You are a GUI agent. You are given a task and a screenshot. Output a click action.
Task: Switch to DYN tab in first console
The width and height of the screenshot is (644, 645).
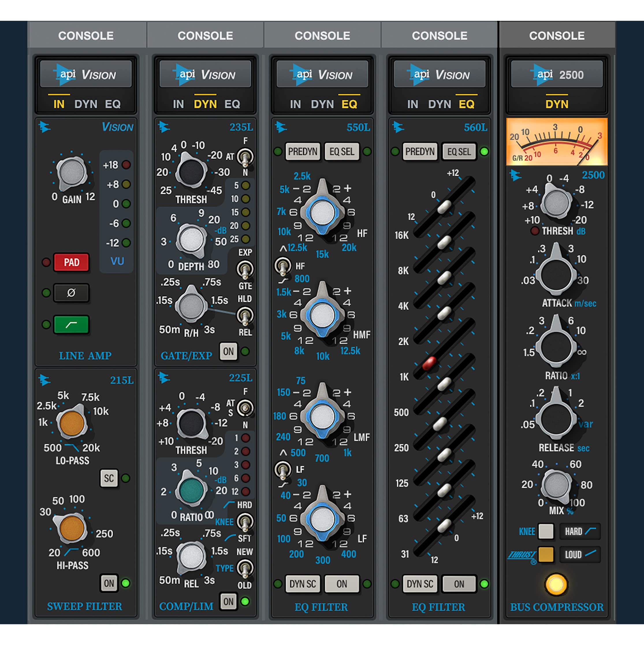pyautogui.click(x=86, y=104)
